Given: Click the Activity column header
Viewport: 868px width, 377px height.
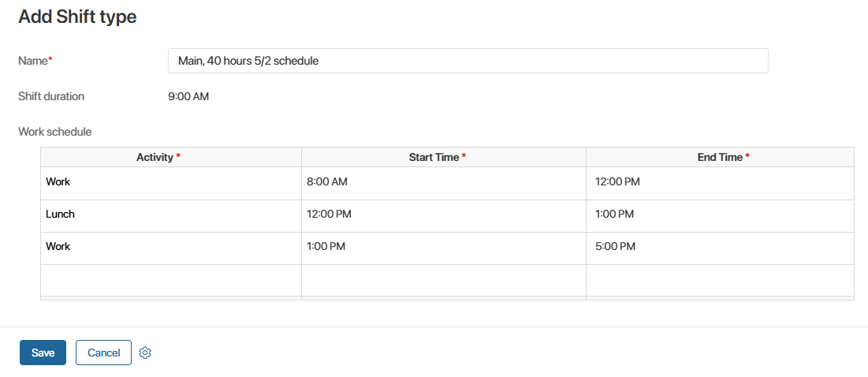Looking at the screenshot, I should tap(158, 157).
